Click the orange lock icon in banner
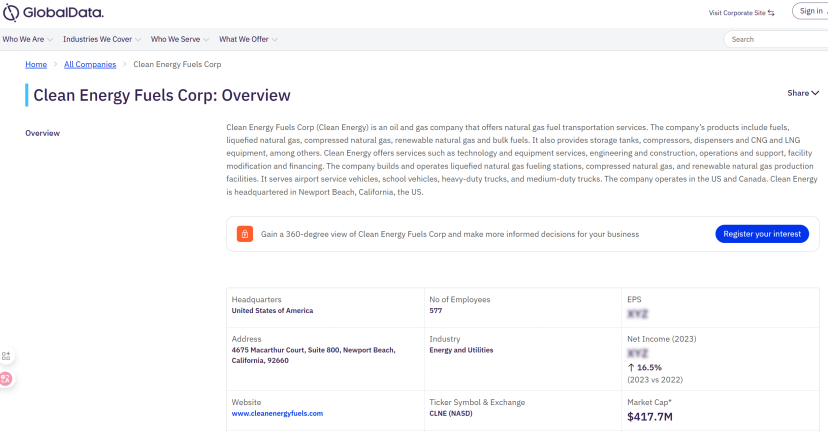Viewport: 829px width, 432px height. tap(245, 234)
